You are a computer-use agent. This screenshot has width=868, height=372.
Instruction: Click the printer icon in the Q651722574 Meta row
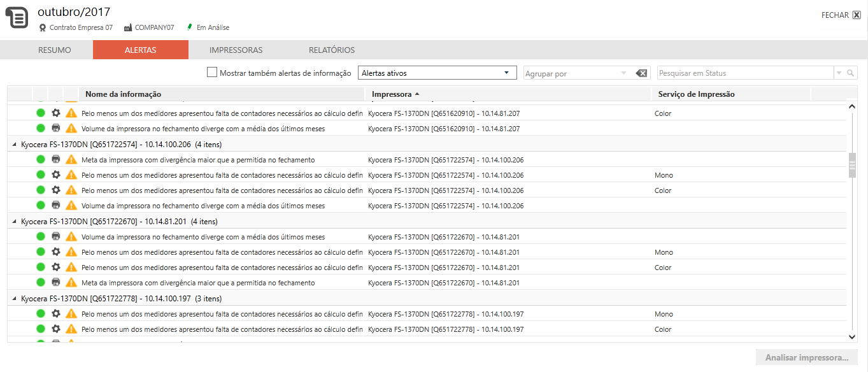click(x=56, y=160)
